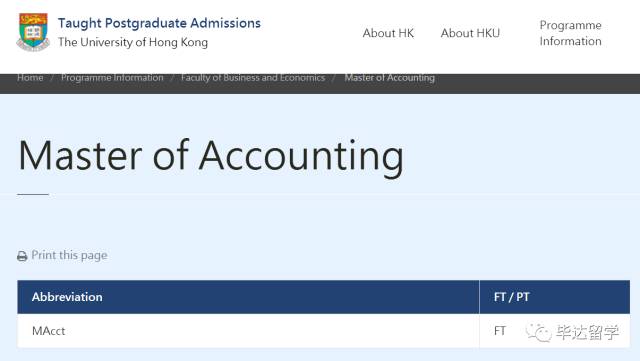The image size is (640, 361).
Task: Go to Home breadcrumb
Action: click(30, 78)
